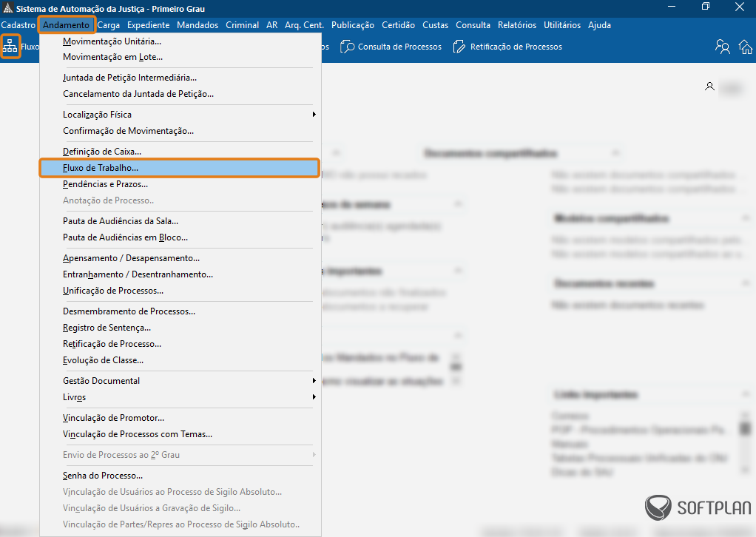Open the Arq. Cent. menu
The image size is (756, 537).
pyautogui.click(x=304, y=25)
